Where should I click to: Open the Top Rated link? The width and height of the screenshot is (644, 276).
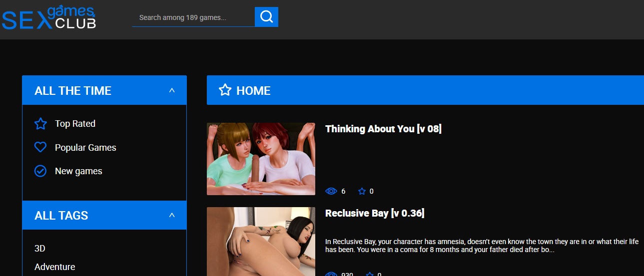75,124
